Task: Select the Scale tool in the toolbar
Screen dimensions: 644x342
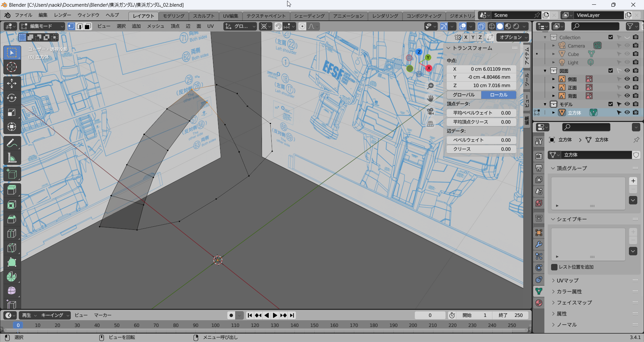Action: pos(12,112)
